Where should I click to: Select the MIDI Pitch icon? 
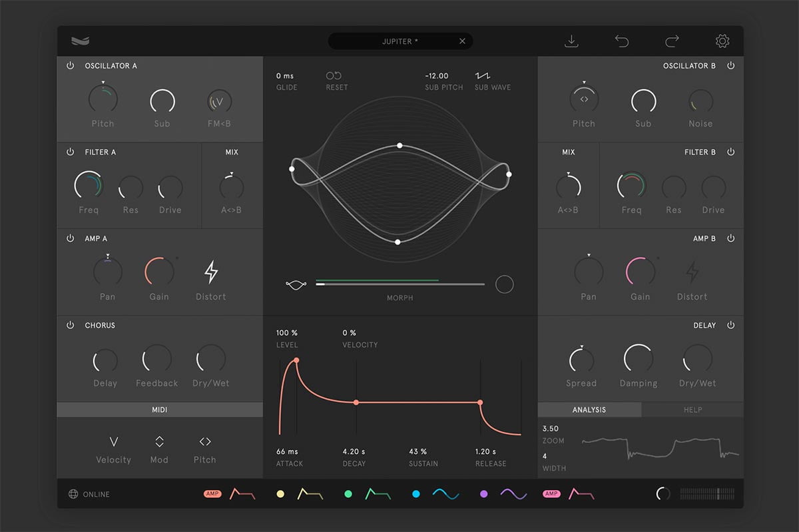tap(205, 441)
